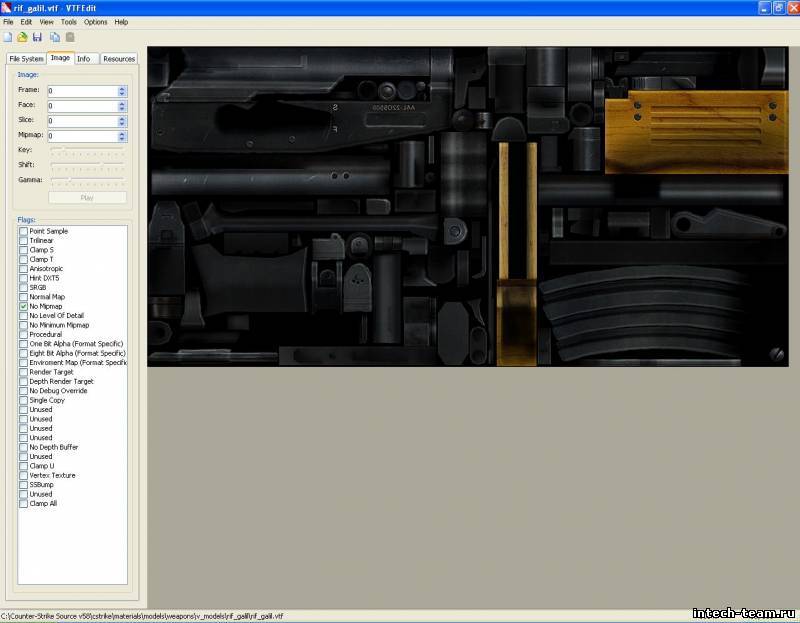Image resolution: width=800 pixels, height=623 pixels.
Task: Uncheck the No Mipmap flag
Action: [x=23, y=306]
